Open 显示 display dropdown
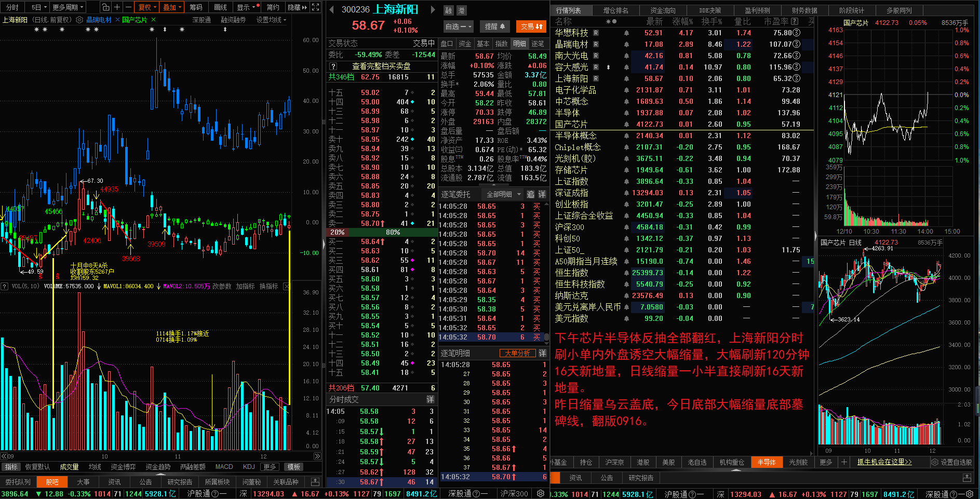980x499 pixels. (x=247, y=7)
